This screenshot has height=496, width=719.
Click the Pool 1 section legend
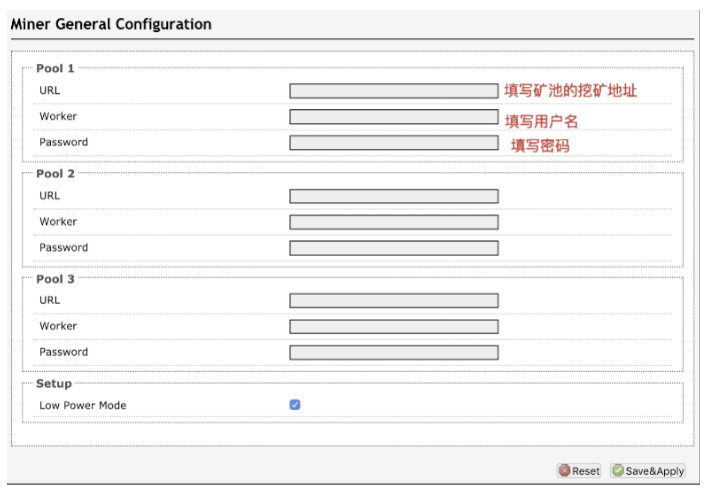tap(55, 68)
